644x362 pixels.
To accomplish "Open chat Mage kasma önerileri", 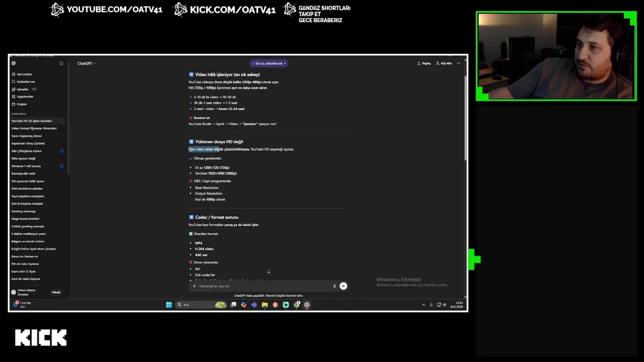I will pyautogui.click(x=25, y=219).
